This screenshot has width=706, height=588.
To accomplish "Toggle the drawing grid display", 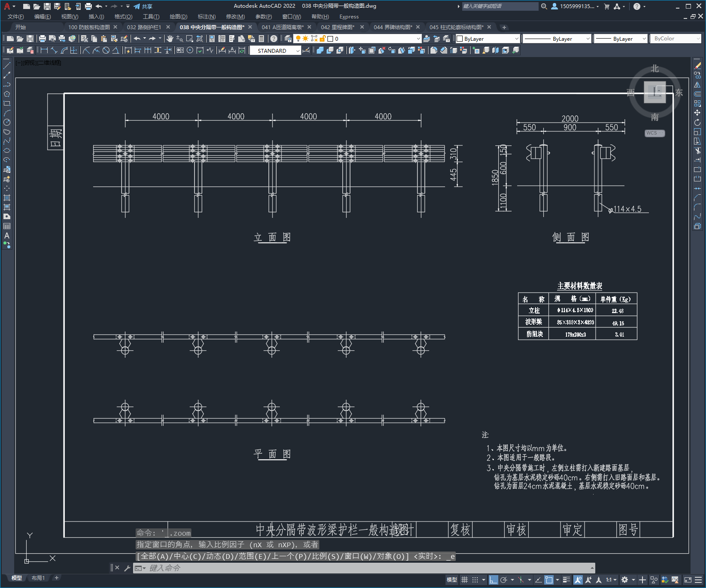I will click(x=465, y=580).
